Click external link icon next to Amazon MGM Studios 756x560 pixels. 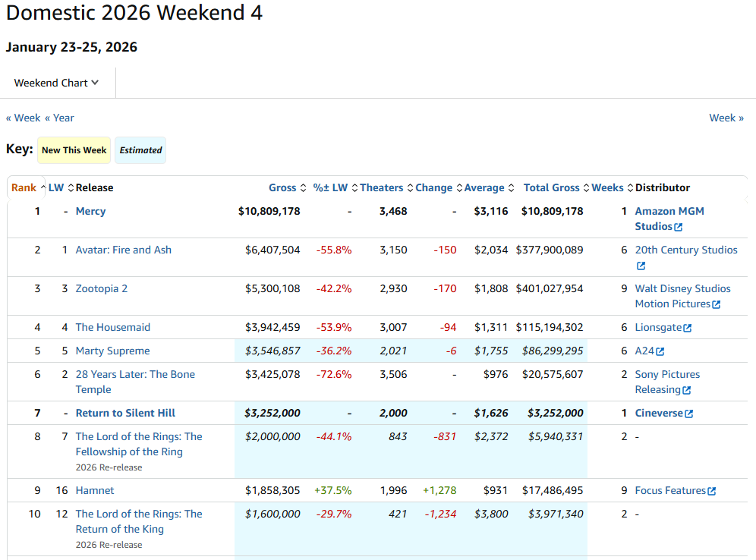[679, 227]
